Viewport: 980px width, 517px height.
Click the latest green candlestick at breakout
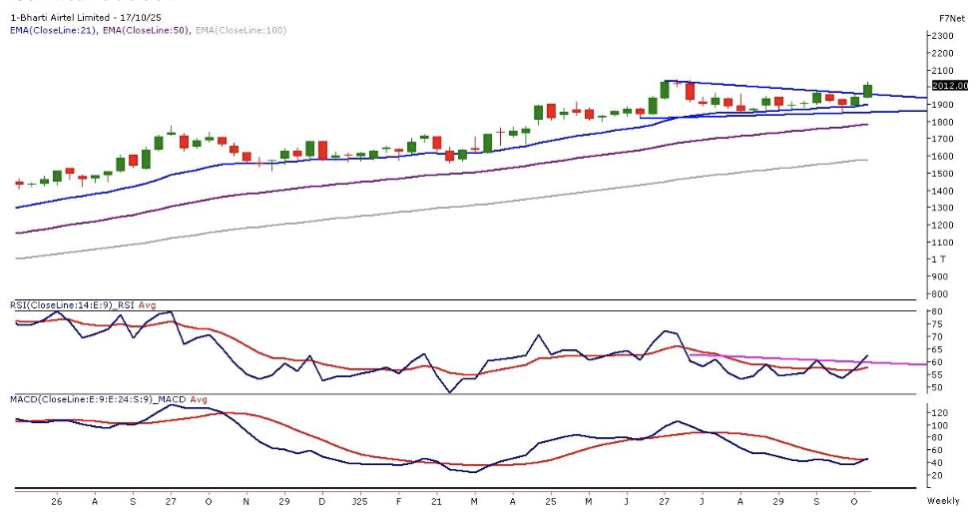pos(867,91)
